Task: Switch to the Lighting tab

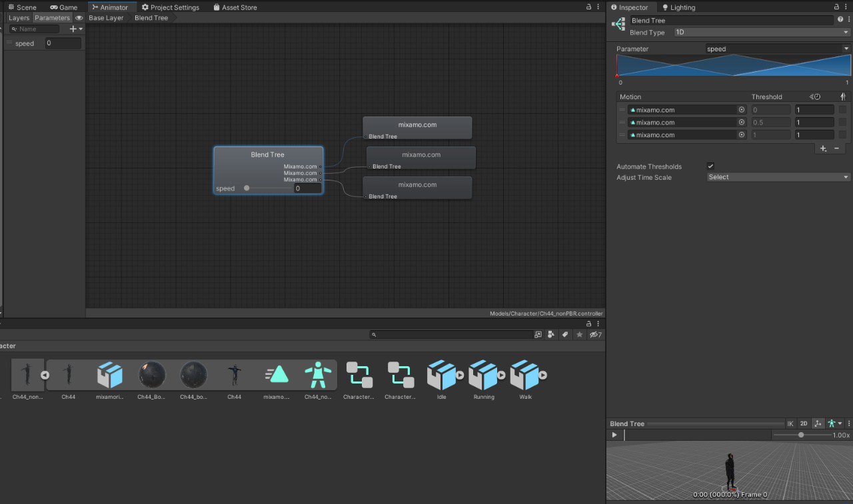Action: (678, 7)
